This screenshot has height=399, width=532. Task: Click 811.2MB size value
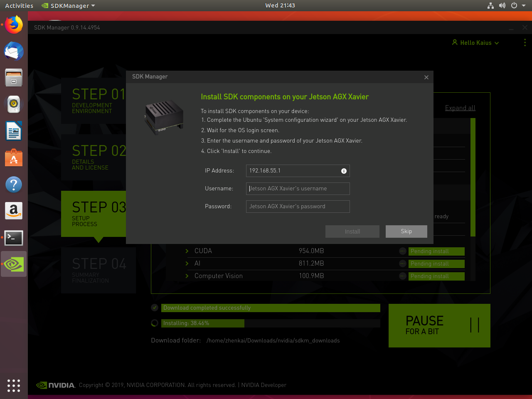(311, 264)
